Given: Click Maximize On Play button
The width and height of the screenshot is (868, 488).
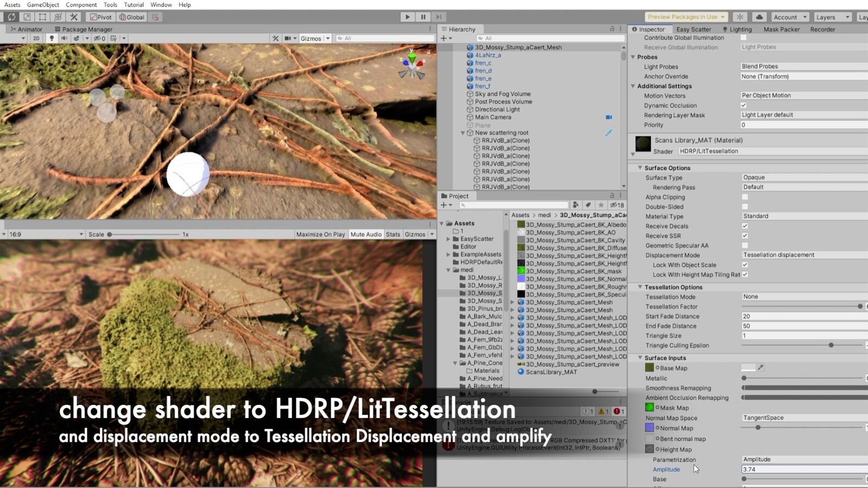Looking at the screenshot, I should [x=321, y=234].
